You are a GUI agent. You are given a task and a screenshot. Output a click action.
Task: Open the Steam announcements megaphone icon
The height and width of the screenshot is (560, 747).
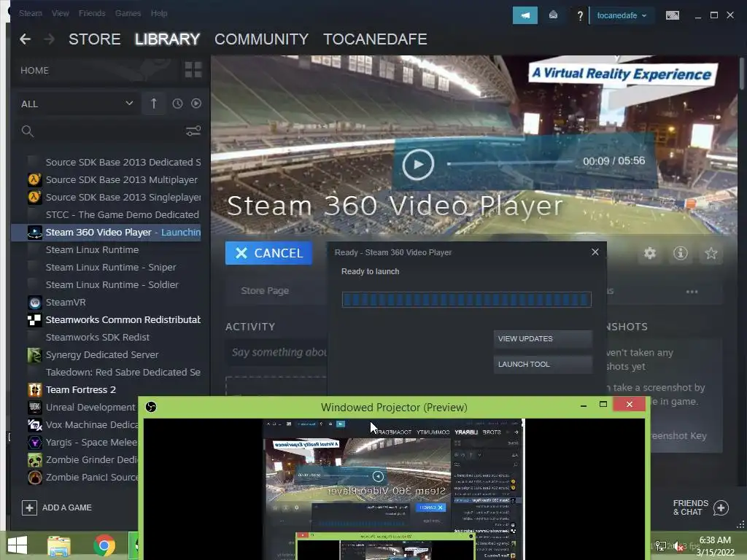(x=525, y=15)
